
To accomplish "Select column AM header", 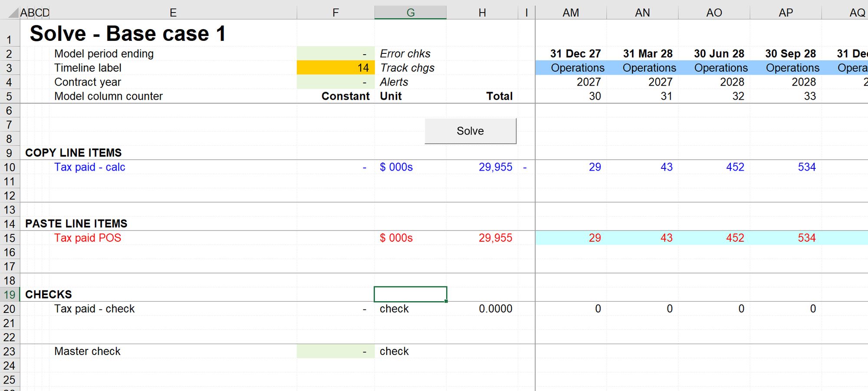I will 570,13.
